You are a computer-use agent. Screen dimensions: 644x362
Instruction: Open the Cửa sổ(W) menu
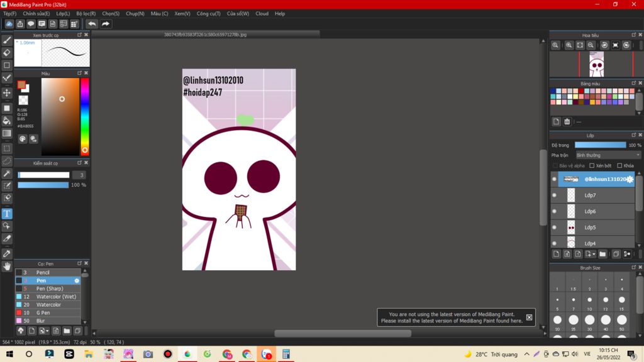238,14
